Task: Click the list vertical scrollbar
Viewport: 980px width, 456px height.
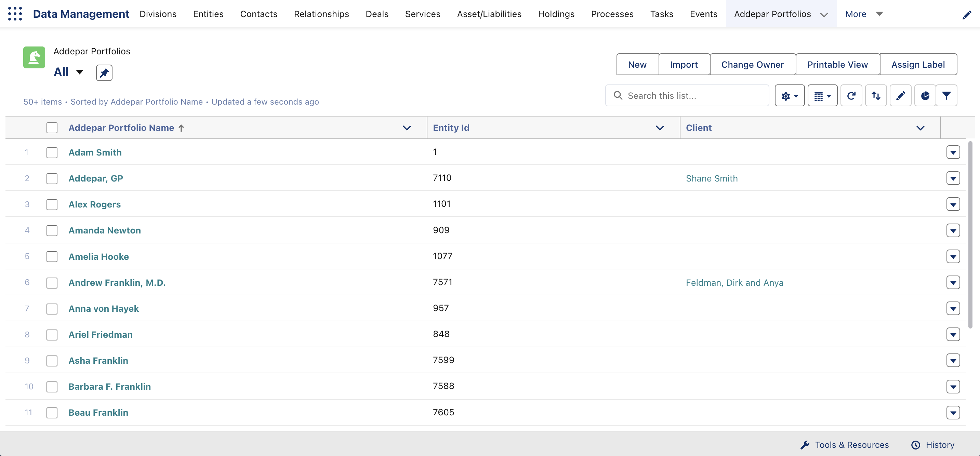Action: pos(970,234)
